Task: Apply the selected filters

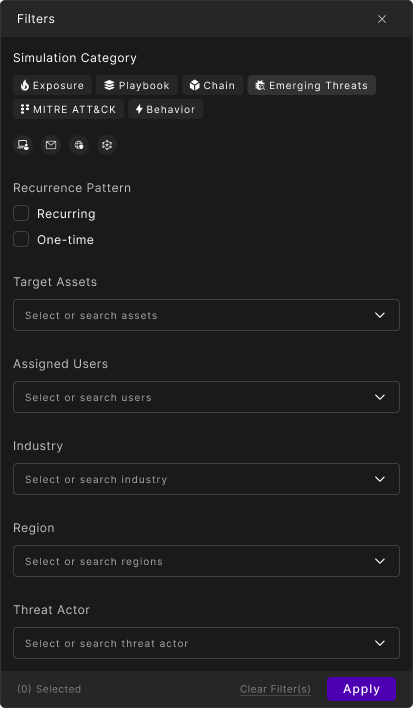Action: point(362,689)
